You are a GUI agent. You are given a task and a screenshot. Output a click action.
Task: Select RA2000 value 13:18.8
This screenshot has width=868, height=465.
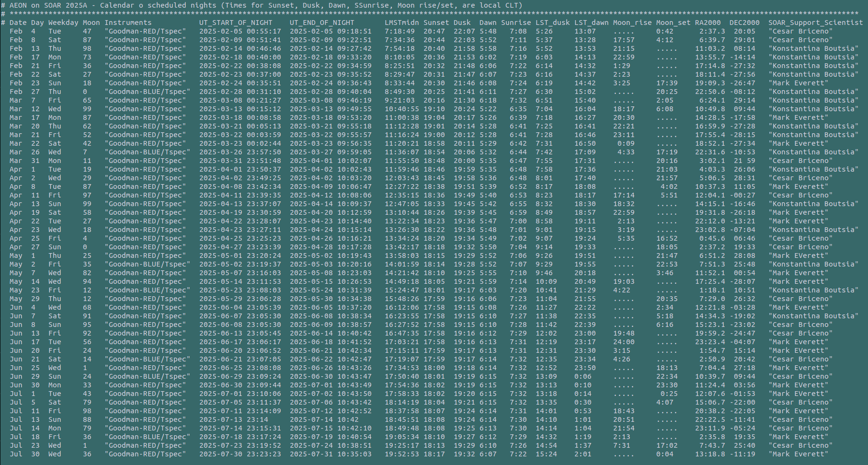click(710, 454)
